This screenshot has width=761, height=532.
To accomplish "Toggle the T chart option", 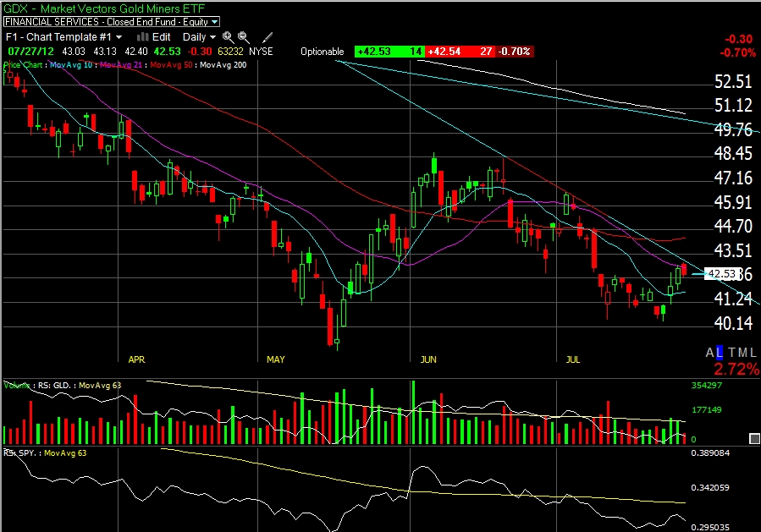I will 732,353.
